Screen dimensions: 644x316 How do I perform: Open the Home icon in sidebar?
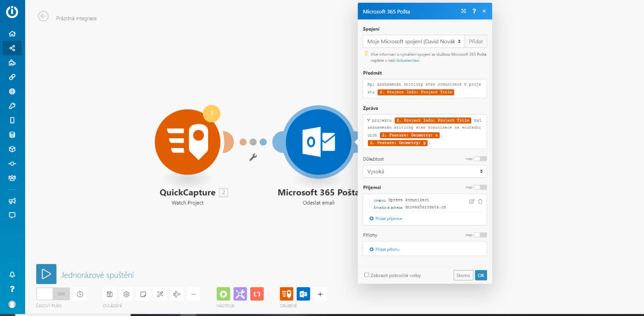click(x=12, y=33)
